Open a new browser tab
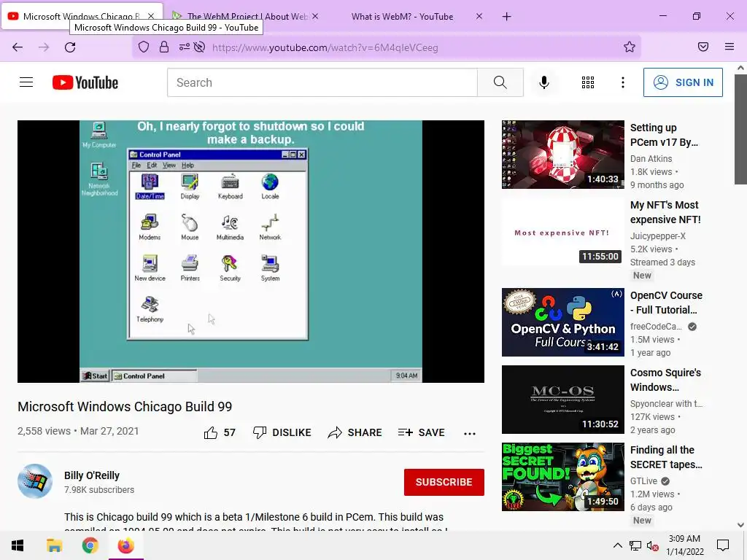Screen dimensions: 747x560 pos(507,17)
